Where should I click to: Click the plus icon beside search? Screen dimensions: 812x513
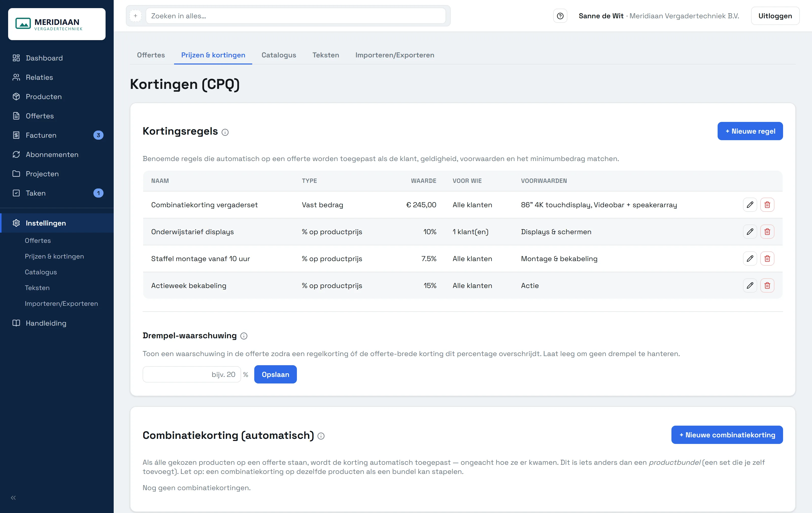point(136,16)
